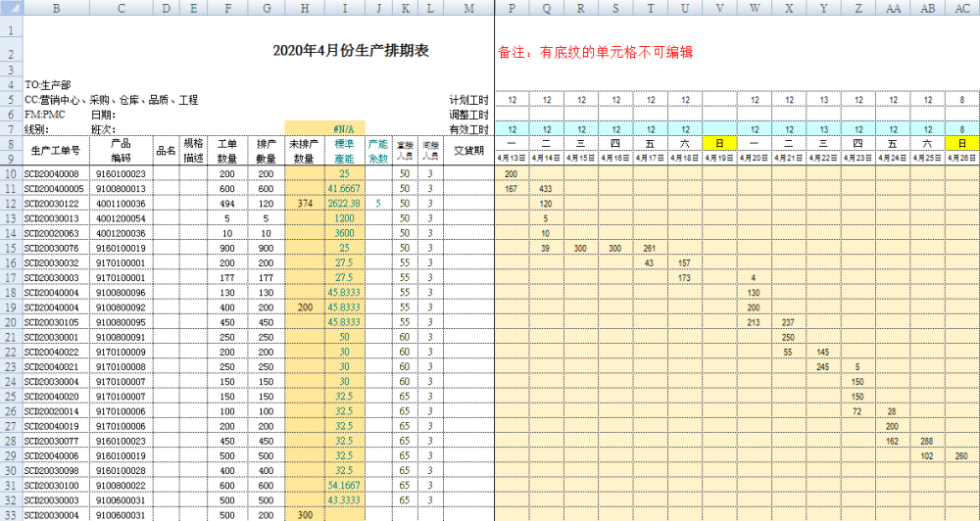Click the 13 planned hours cell in column Y
Screen dimensions: 980x521
(x=824, y=100)
